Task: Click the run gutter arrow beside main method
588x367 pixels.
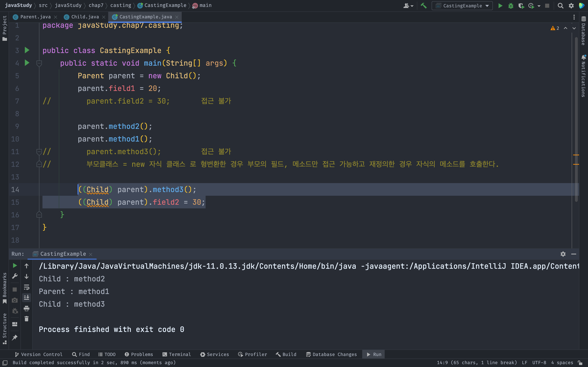Action: [27, 63]
